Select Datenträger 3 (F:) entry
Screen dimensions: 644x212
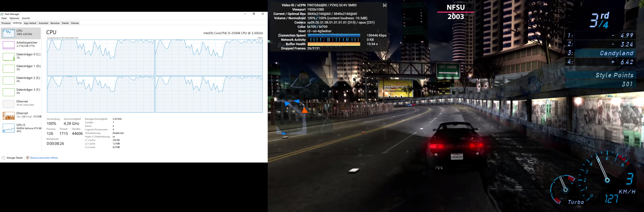21,92
